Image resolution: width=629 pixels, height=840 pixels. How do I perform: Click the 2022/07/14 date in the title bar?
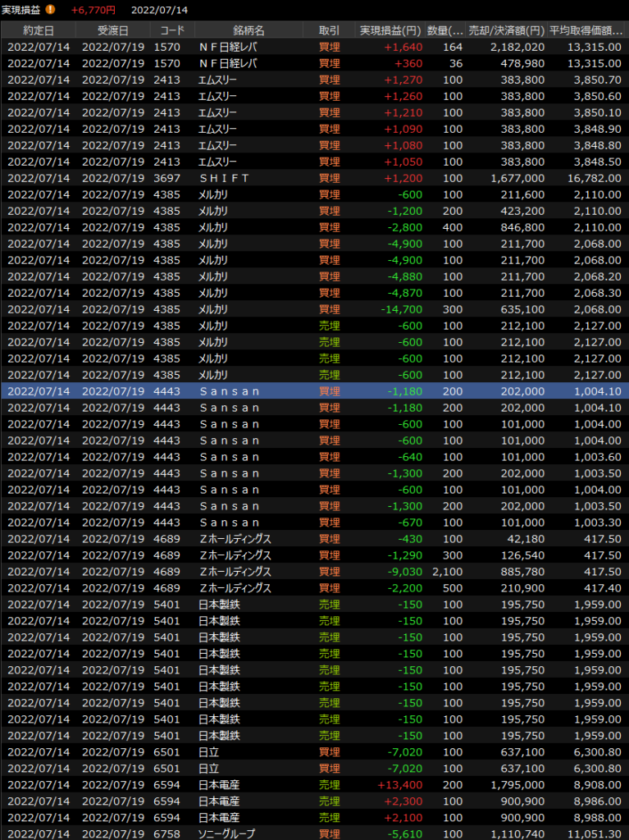click(159, 10)
